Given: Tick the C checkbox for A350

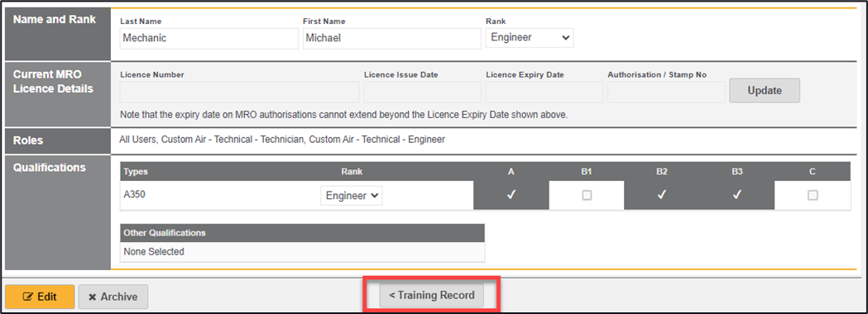Looking at the screenshot, I should pos(813,195).
